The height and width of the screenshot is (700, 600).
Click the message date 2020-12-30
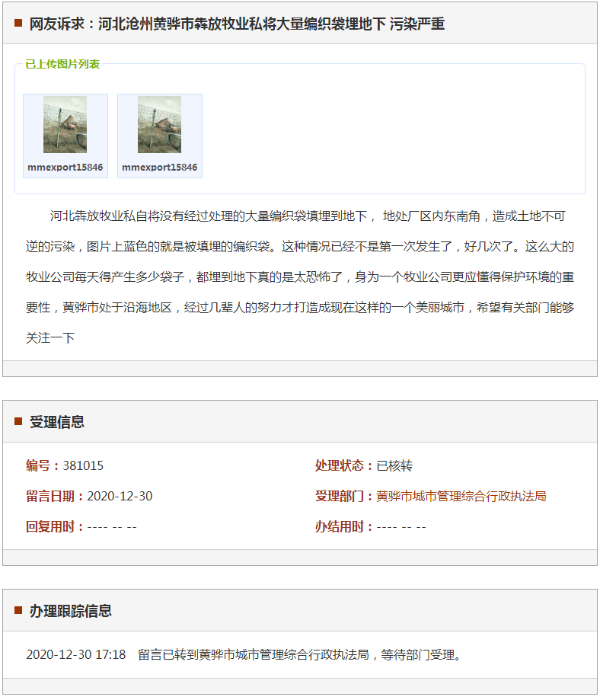[x=120, y=496]
